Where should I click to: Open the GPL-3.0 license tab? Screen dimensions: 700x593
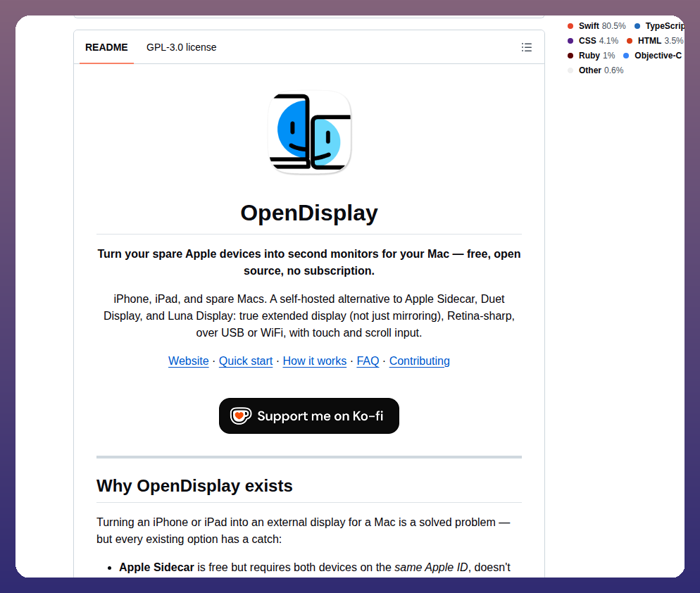[181, 47]
